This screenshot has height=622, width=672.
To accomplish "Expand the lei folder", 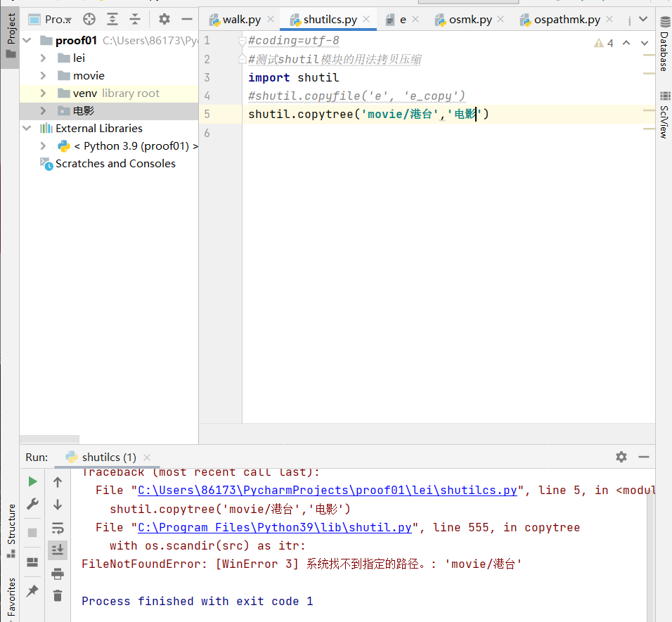I will click(43, 58).
